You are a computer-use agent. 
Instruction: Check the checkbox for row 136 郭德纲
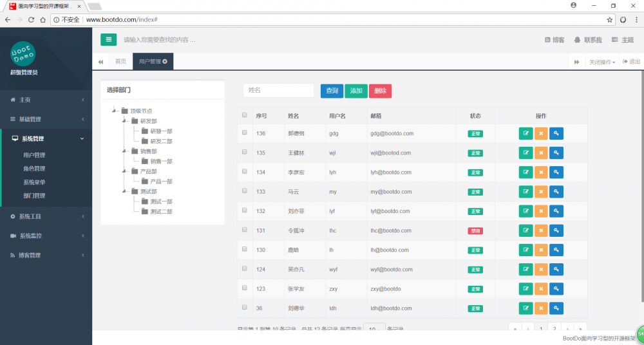click(244, 133)
